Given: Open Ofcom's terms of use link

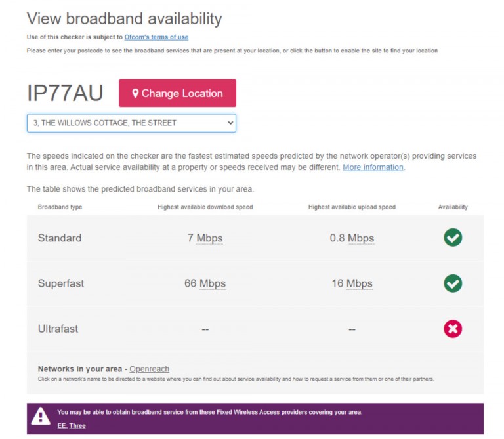Looking at the screenshot, I should [x=156, y=37].
